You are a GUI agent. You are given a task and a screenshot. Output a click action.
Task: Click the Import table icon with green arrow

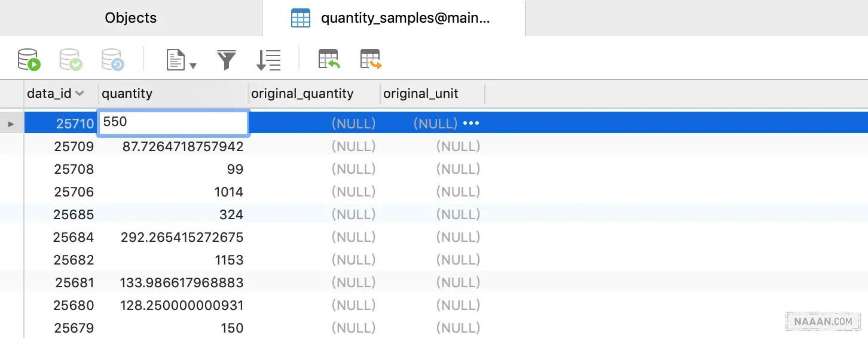[x=329, y=59]
